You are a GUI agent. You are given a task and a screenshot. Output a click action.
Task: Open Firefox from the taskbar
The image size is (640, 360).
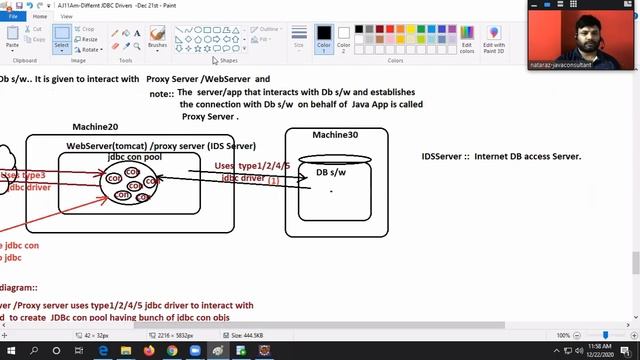[149, 351]
